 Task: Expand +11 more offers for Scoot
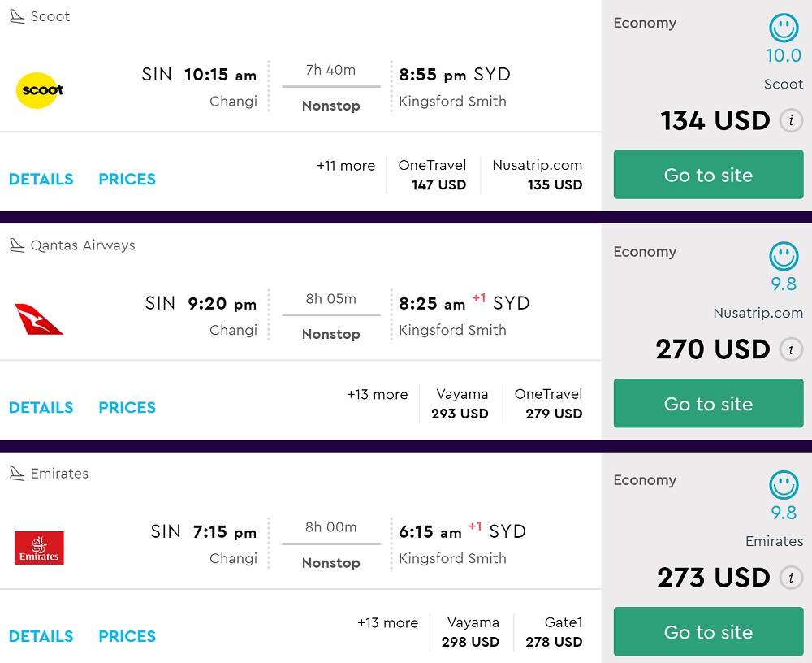pos(346,166)
